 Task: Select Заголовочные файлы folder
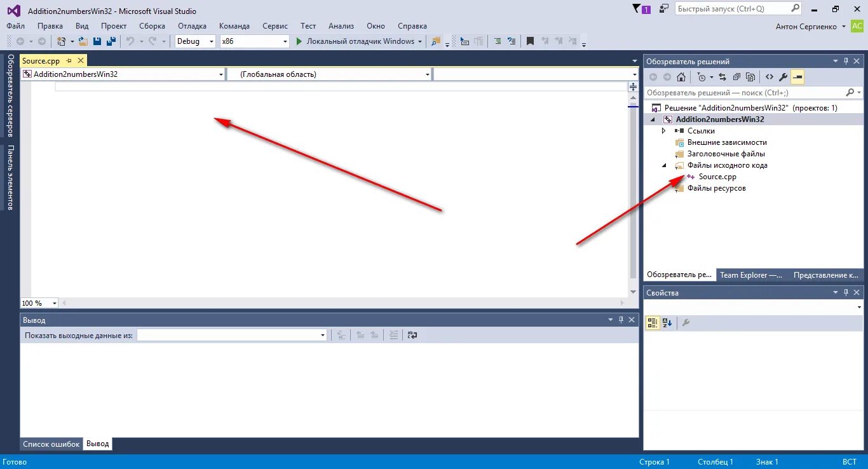click(x=726, y=154)
